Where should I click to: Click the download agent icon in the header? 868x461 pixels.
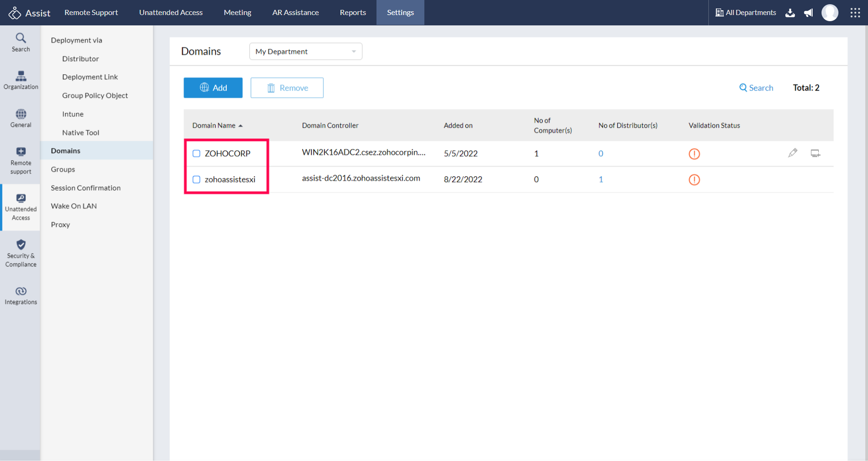click(x=790, y=13)
